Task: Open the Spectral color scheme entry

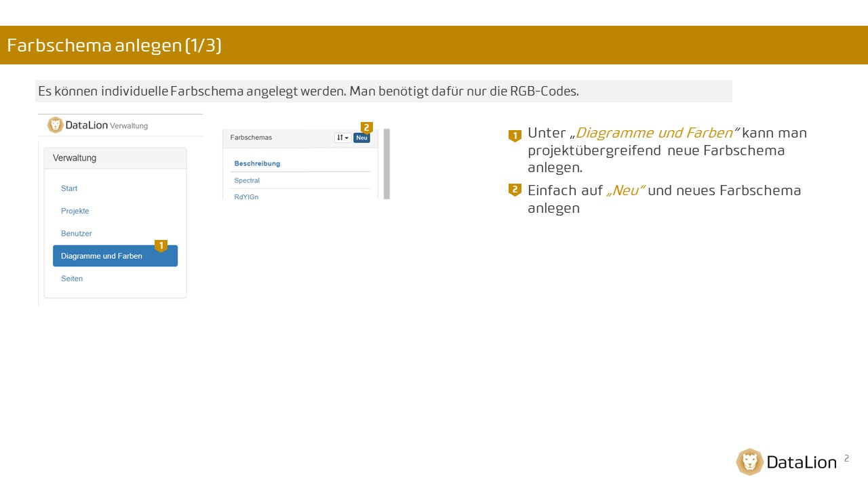Action: click(247, 180)
